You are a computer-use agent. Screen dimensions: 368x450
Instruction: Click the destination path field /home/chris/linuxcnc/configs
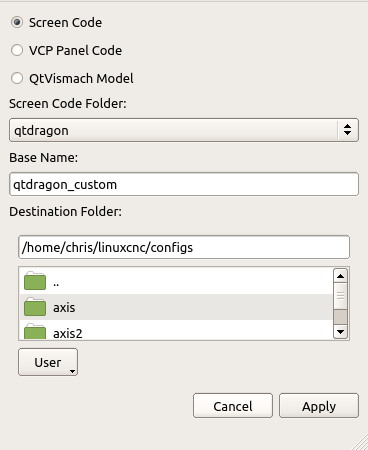(x=184, y=247)
